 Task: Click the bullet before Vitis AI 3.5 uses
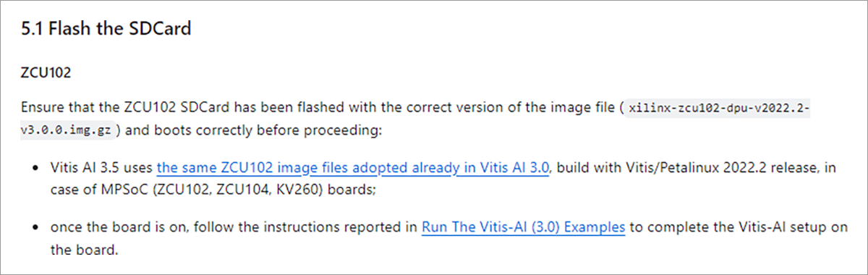[36, 169]
